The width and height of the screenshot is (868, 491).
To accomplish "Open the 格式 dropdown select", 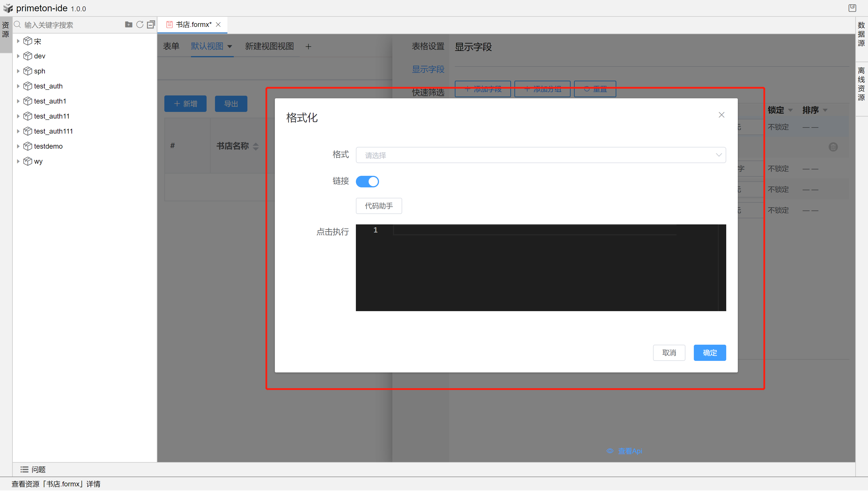I will click(541, 155).
